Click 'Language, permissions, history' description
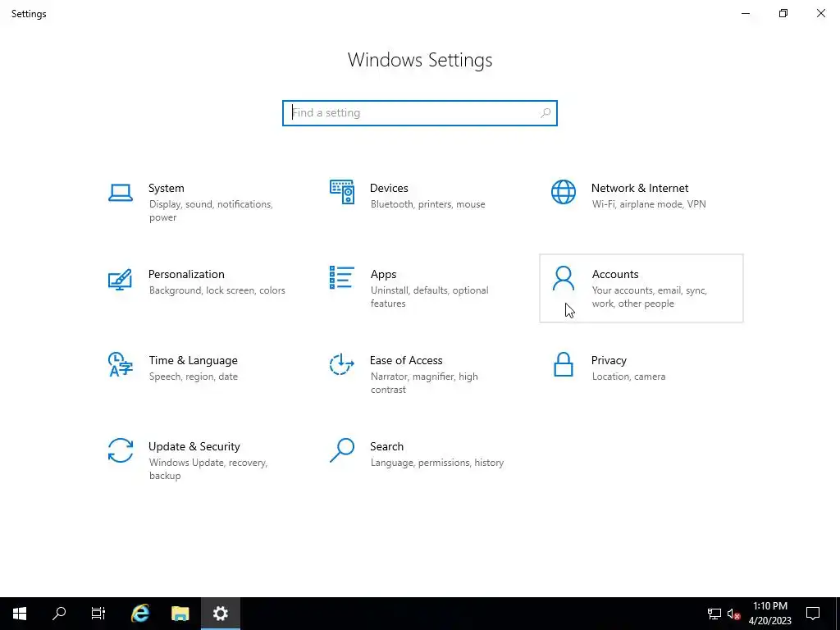 click(437, 463)
